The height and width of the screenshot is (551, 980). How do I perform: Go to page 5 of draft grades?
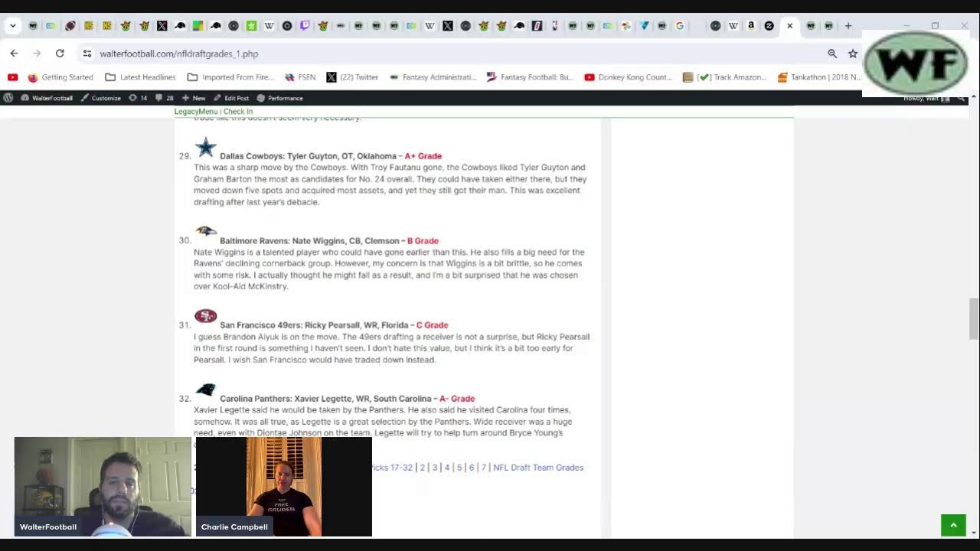(459, 468)
